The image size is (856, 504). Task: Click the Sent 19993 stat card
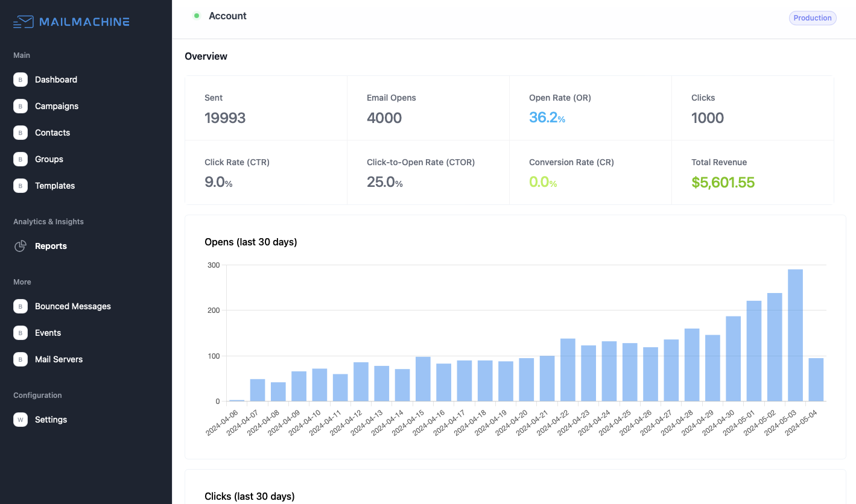[x=265, y=109]
